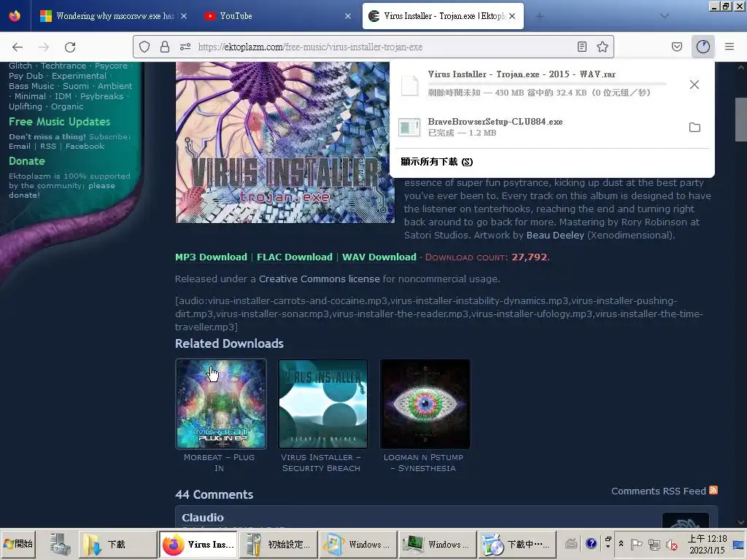Click the help question mark tray icon
This screenshot has width=747, height=560.
click(591, 544)
